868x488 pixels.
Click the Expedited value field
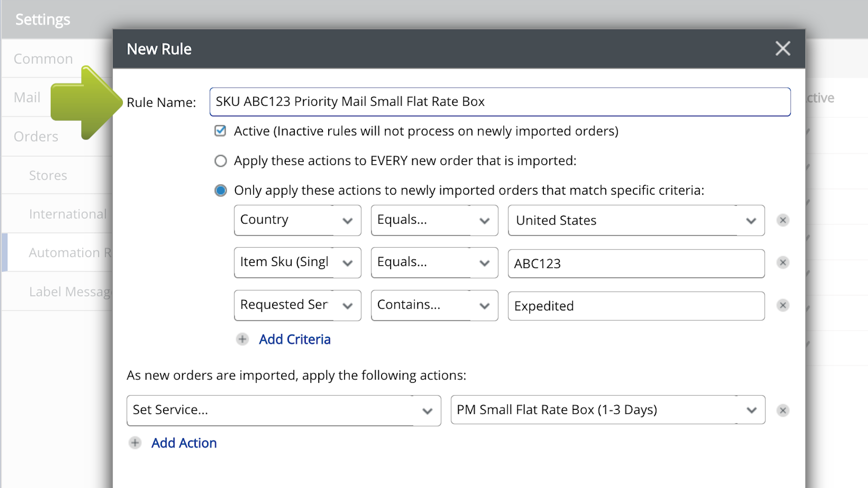tap(636, 306)
